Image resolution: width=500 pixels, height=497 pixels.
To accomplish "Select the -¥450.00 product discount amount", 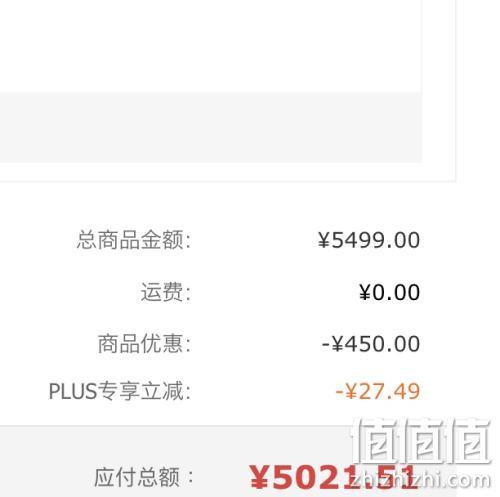I will [371, 344].
